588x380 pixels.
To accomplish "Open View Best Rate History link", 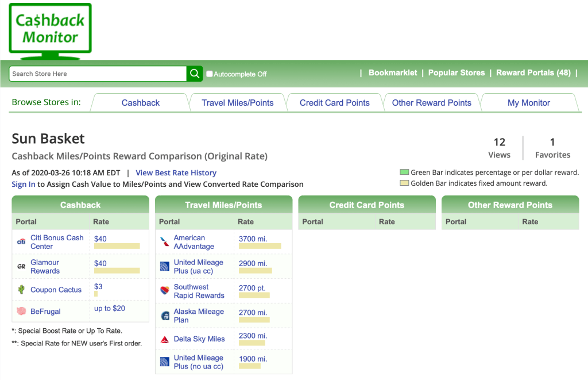I will (176, 172).
